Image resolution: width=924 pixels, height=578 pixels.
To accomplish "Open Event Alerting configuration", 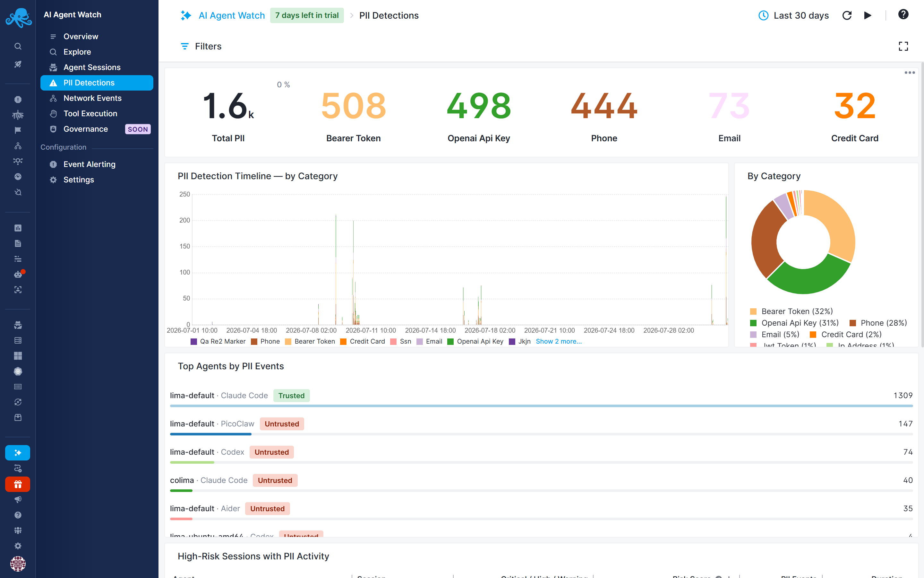I will pos(97,164).
